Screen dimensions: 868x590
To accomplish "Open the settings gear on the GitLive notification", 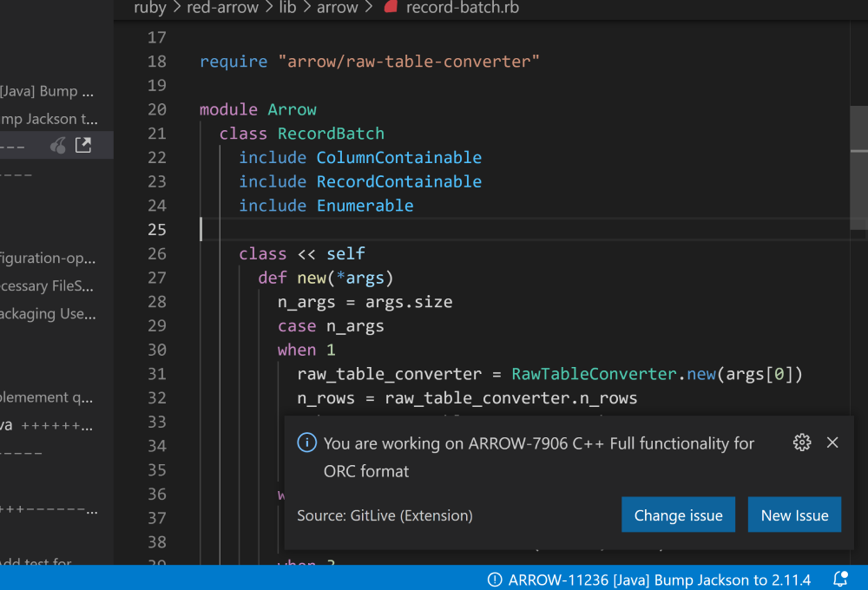I will point(801,442).
